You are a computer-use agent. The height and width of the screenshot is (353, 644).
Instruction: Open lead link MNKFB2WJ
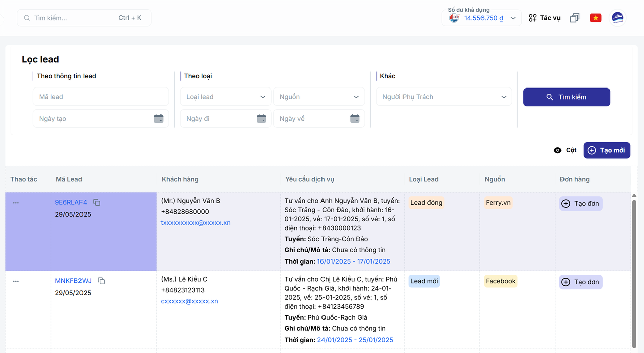(73, 281)
